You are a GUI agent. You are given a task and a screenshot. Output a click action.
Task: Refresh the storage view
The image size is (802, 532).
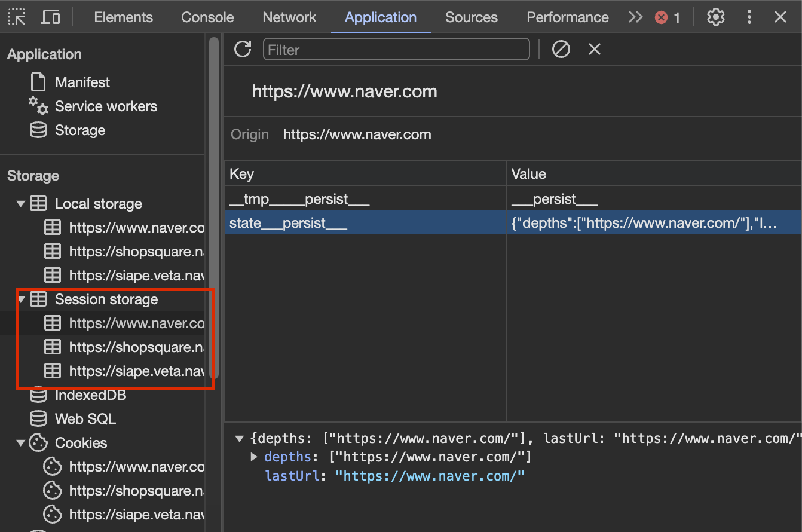pyautogui.click(x=243, y=49)
